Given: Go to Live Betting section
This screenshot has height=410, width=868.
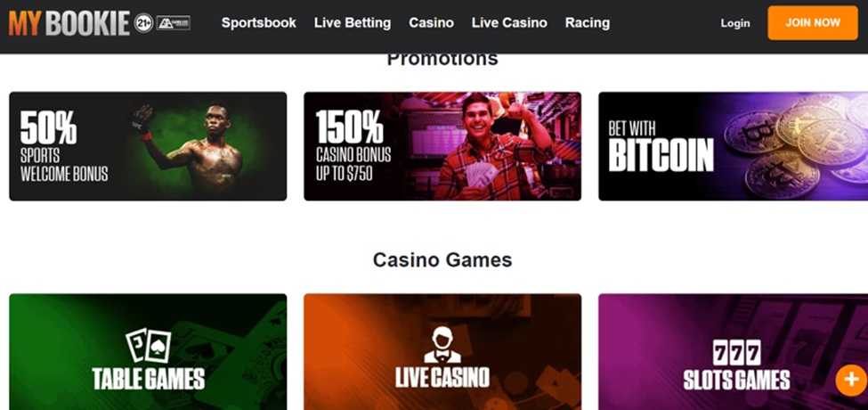Looking at the screenshot, I should pos(352,22).
